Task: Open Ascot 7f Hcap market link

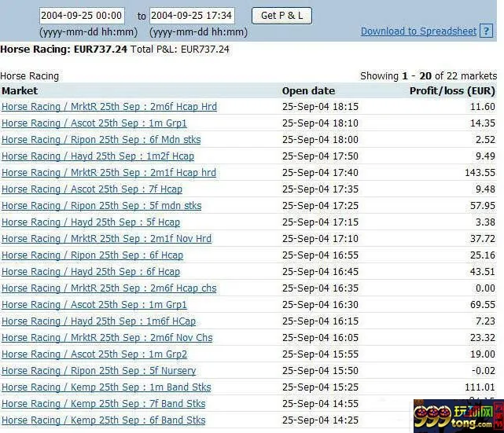Action: (x=92, y=189)
